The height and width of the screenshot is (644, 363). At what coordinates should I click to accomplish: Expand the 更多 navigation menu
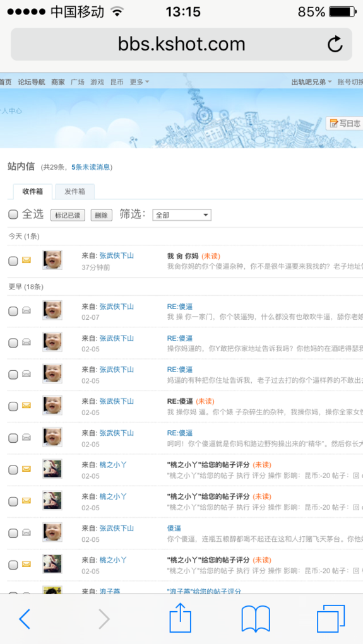[x=140, y=82]
